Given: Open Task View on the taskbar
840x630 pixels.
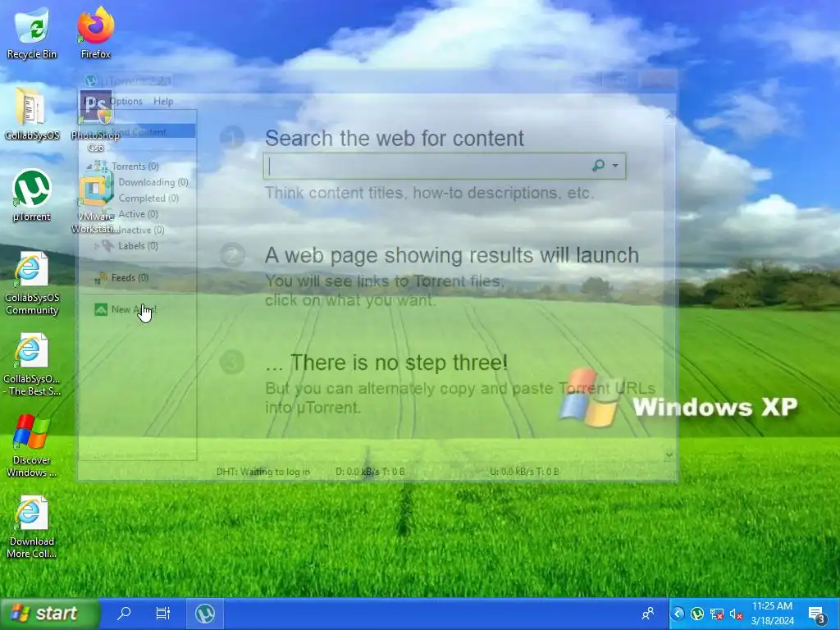Looking at the screenshot, I should point(162,613).
